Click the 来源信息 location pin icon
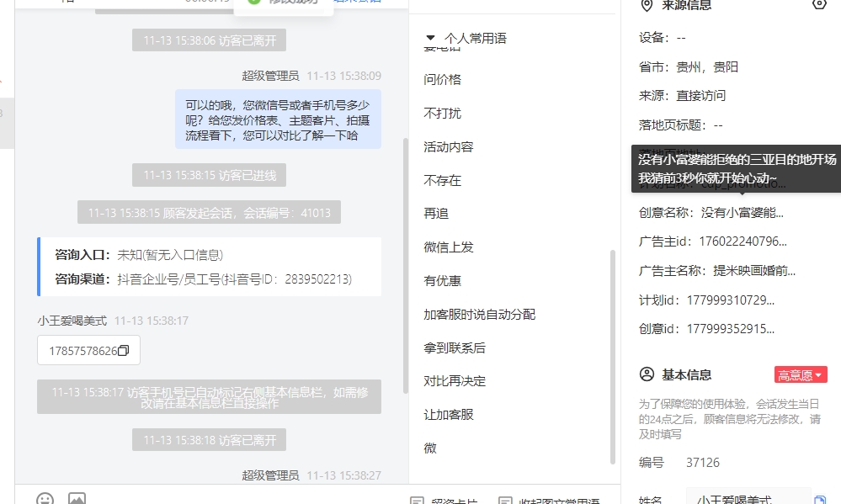 (x=647, y=5)
